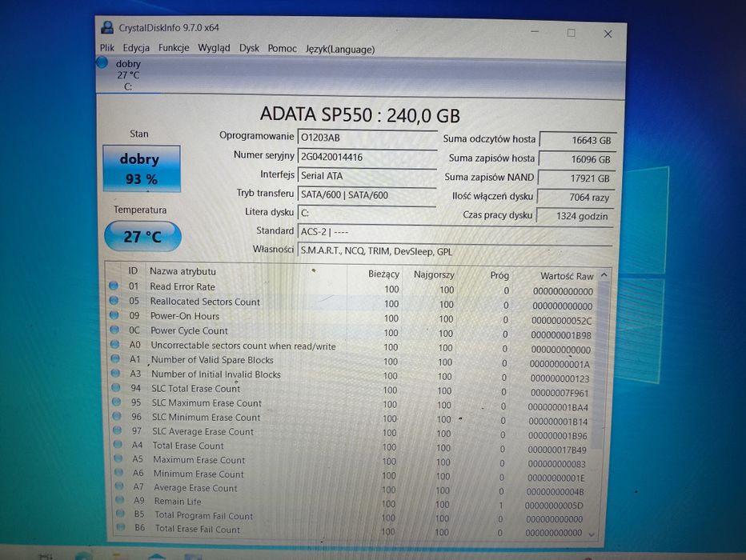The width and height of the screenshot is (746, 560).
Task: Click status dot for Reallocated Sectors Count
Action: click(114, 301)
